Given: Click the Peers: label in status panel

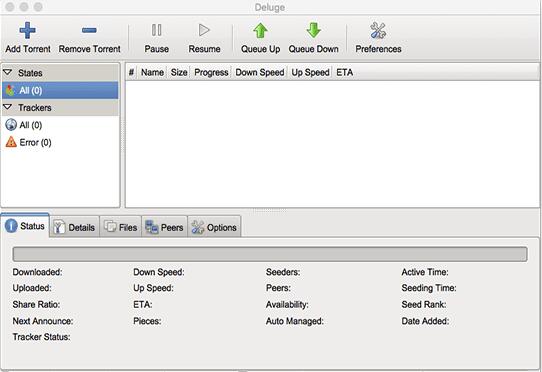Looking at the screenshot, I should point(278,288).
